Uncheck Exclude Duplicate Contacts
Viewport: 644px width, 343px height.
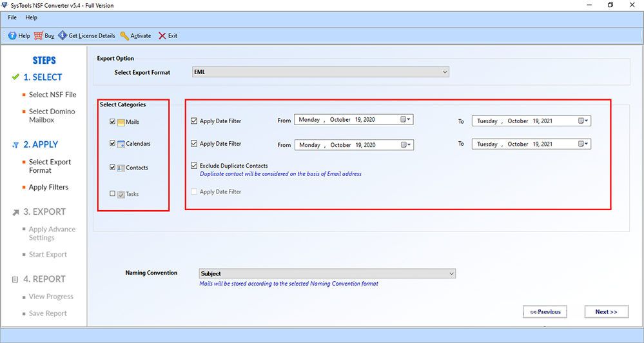coord(194,166)
